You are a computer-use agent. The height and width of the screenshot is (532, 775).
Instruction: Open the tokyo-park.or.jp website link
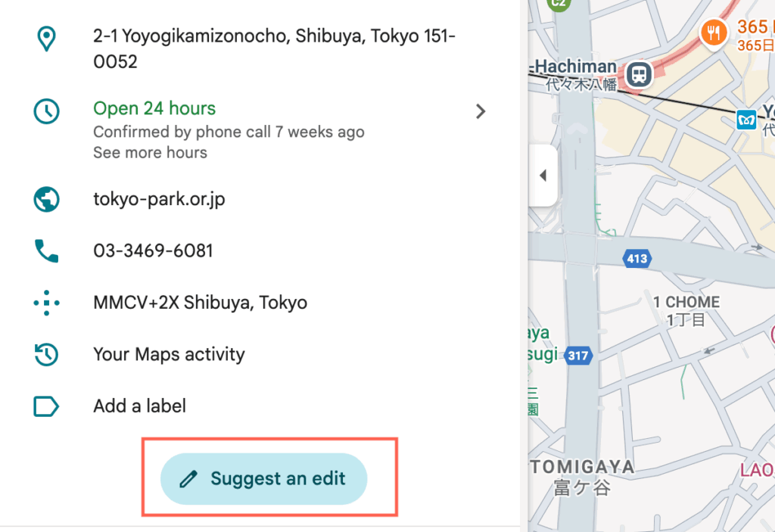[x=159, y=199]
